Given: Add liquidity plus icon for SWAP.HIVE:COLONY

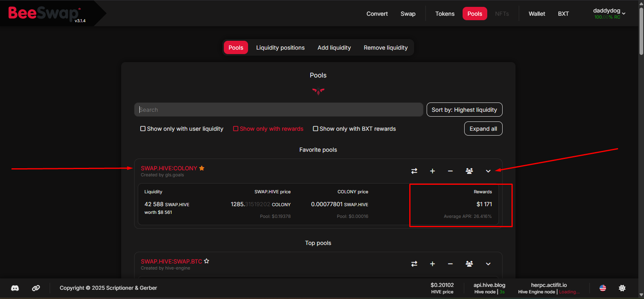Looking at the screenshot, I should tap(432, 171).
